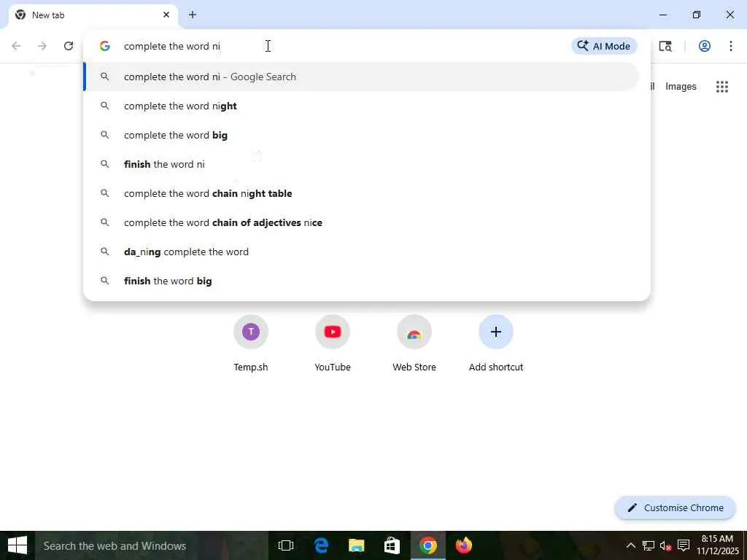
Task: Launch Microsoft Edge from the taskbar
Action: [x=321, y=545]
